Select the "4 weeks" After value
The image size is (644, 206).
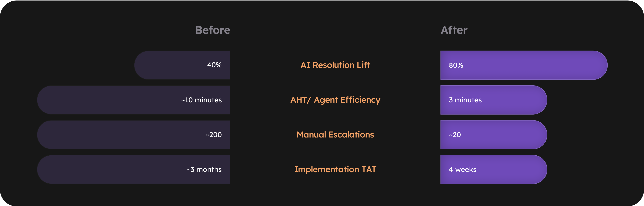pos(463,170)
